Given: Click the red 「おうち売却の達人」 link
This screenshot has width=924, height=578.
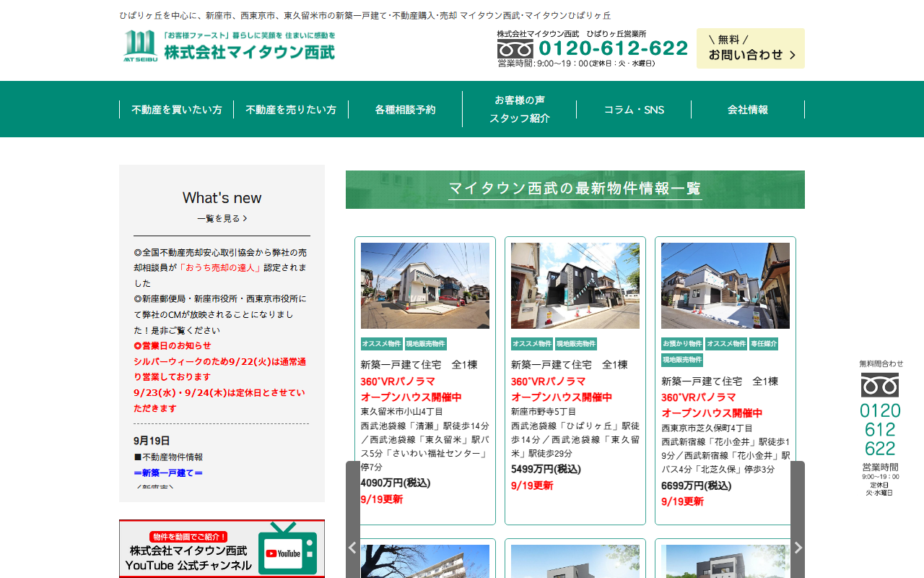Looking at the screenshot, I should (x=220, y=267).
